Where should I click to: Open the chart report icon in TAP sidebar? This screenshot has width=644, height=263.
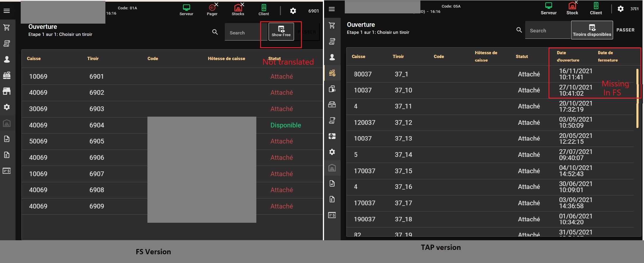tap(332, 183)
